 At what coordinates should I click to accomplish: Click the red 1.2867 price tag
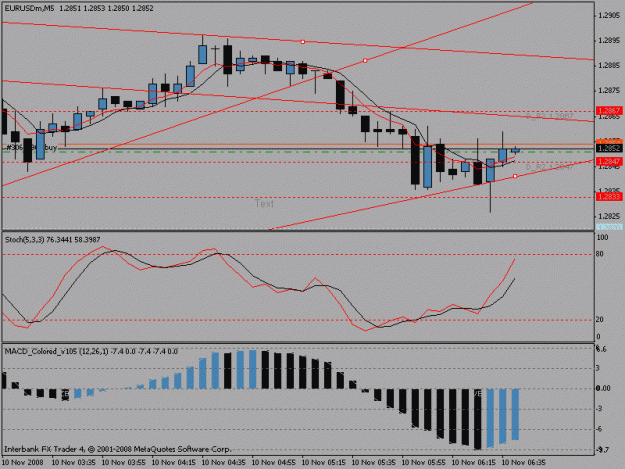click(609, 110)
